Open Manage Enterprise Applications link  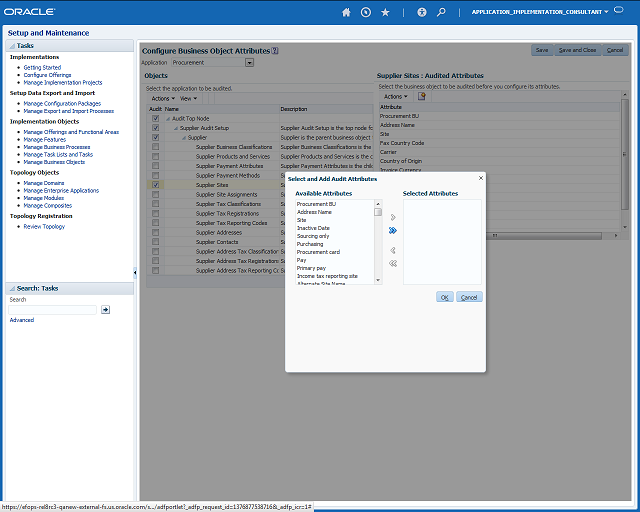tap(61, 191)
